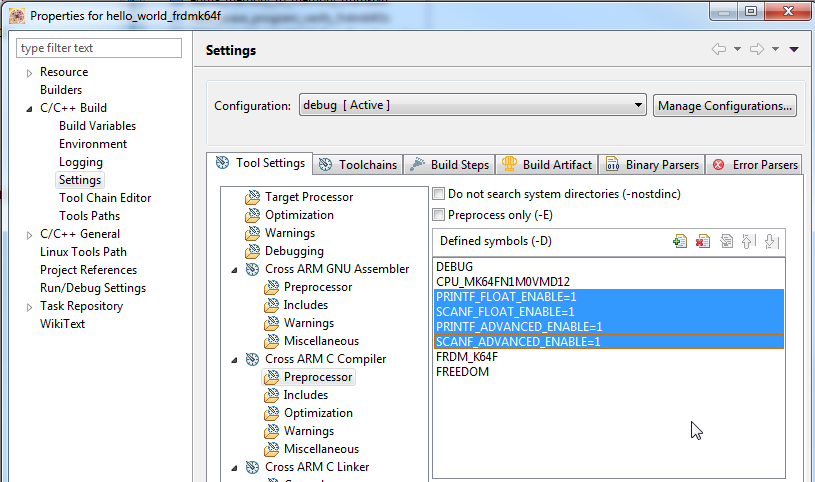Click the back navigation arrow in Settings header

pos(719,49)
